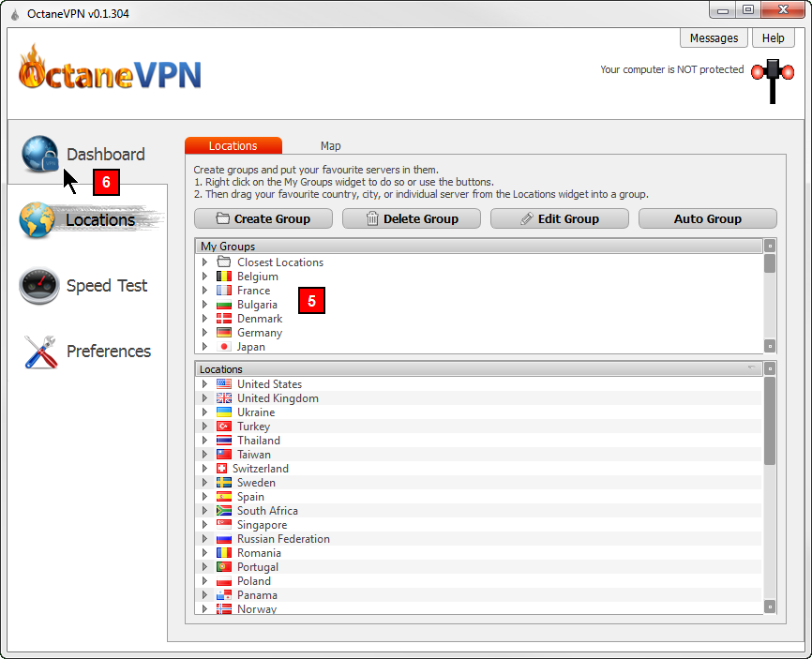Select the Locations sidebar label
Image resolution: width=812 pixels, height=659 pixels.
[x=100, y=220]
